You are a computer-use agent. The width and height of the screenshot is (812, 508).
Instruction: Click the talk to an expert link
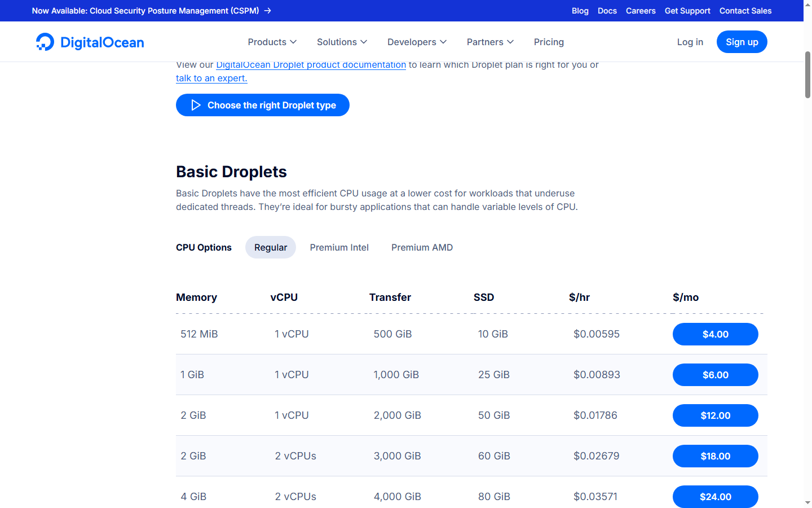click(x=211, y=78)
